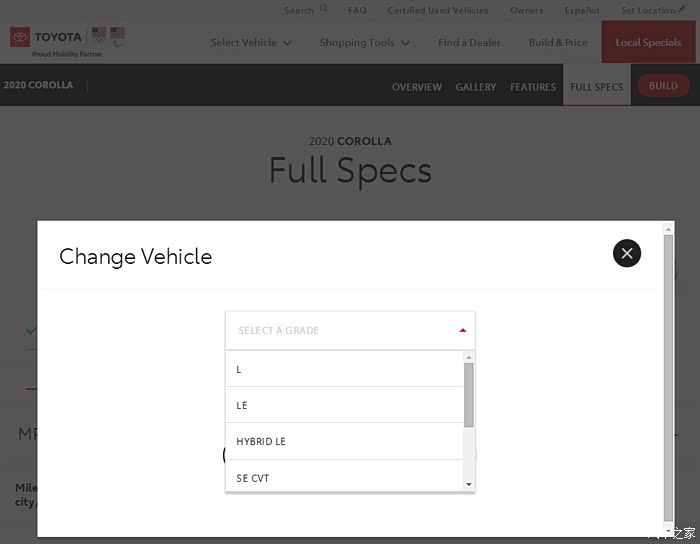Choose the L grade option
The height and width of the screenshot is (544, 700).
[x=345, y=370]
